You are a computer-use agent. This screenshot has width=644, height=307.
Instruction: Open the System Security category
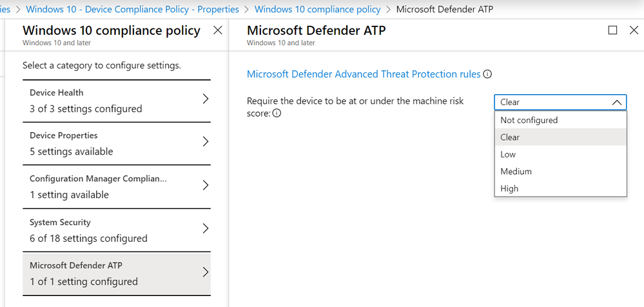[117, 230]
